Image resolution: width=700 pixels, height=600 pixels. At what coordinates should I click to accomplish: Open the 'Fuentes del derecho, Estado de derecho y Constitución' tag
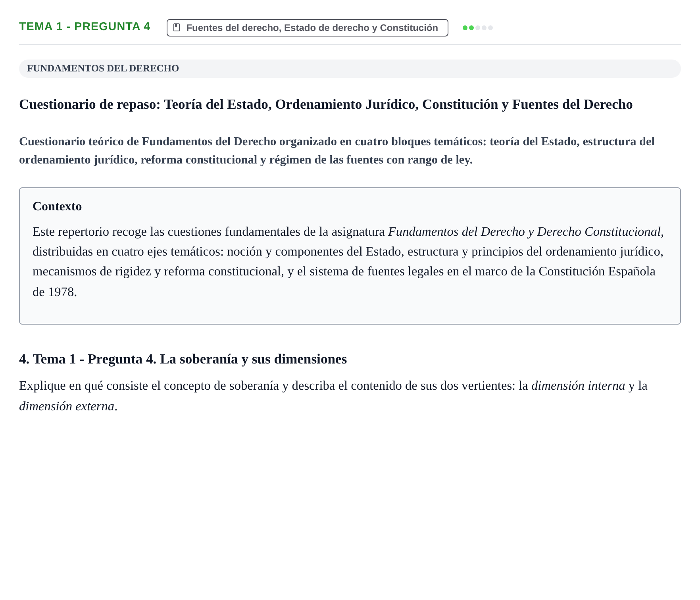point(307,28)
